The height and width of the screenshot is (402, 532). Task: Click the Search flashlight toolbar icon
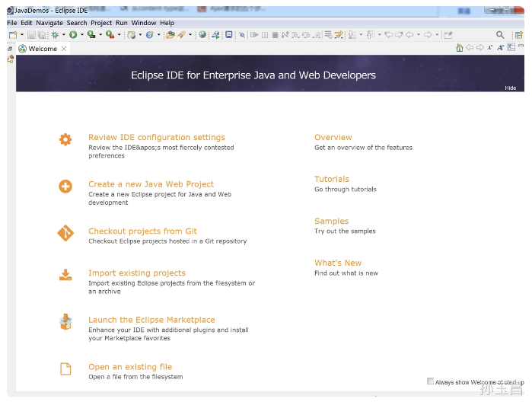181,34
